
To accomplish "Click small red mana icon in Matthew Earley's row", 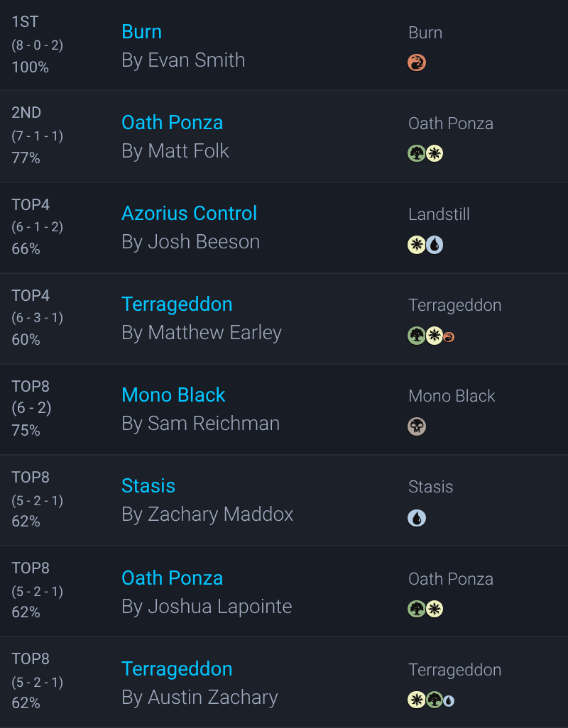I will tap(449, 336).
